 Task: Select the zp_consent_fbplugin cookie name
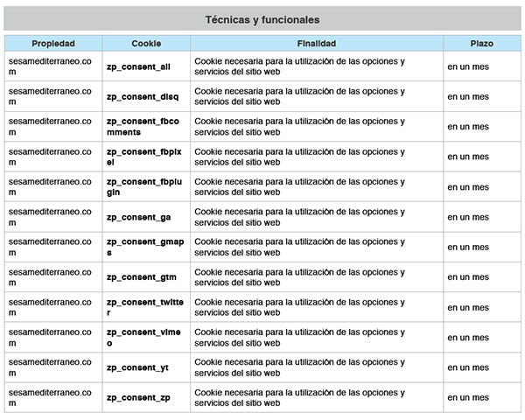[142, 186]
